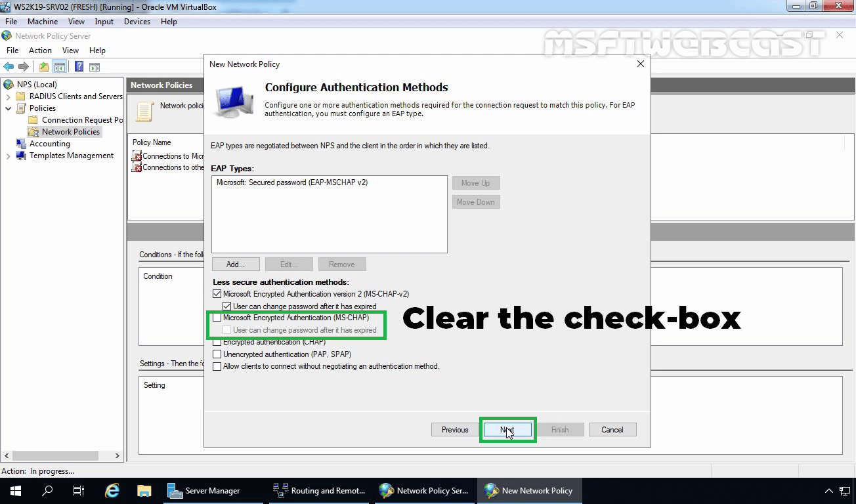Close the New Network Policy dialog

point(641,64)
